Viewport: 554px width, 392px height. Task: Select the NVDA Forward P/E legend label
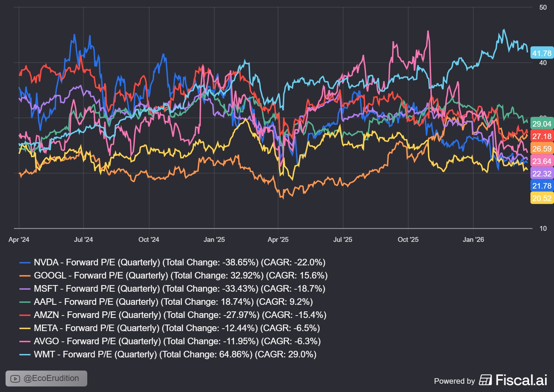click(x=180, y=262)
